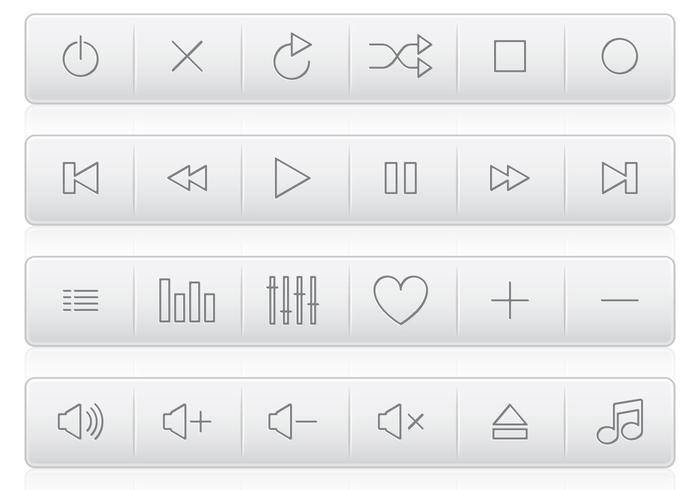
Task: Show the bar graph spectrum icon
Action: click(187, 300)
